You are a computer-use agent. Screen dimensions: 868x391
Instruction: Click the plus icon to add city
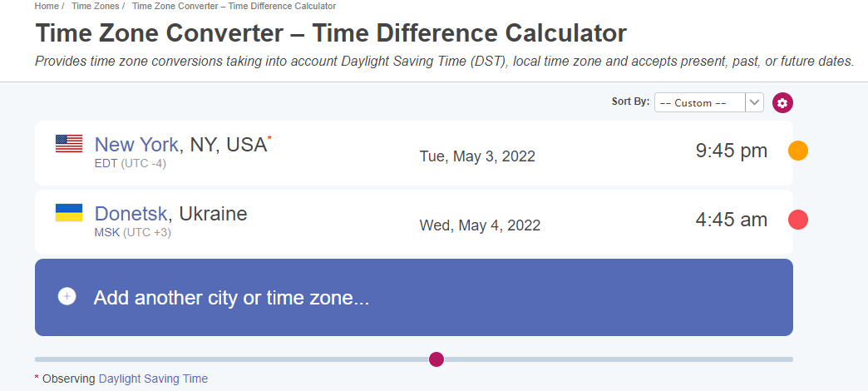67,297
